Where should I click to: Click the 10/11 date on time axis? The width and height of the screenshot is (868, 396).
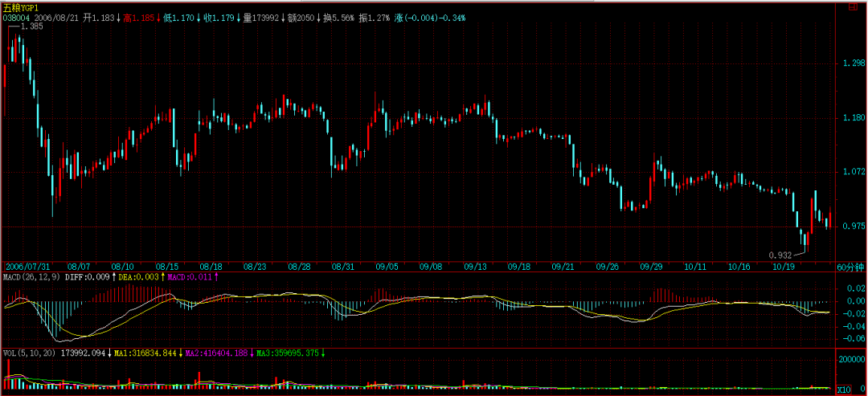click(x=694, y=267)
